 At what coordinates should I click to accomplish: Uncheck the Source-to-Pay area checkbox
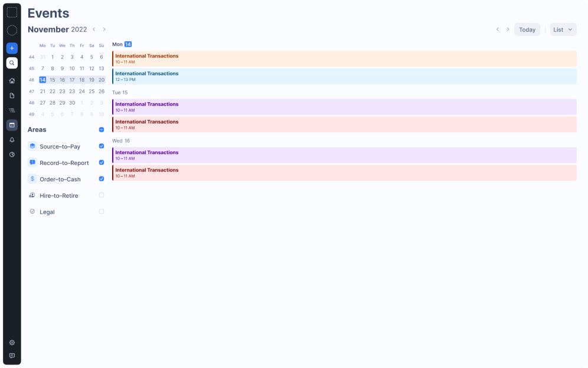101,146
